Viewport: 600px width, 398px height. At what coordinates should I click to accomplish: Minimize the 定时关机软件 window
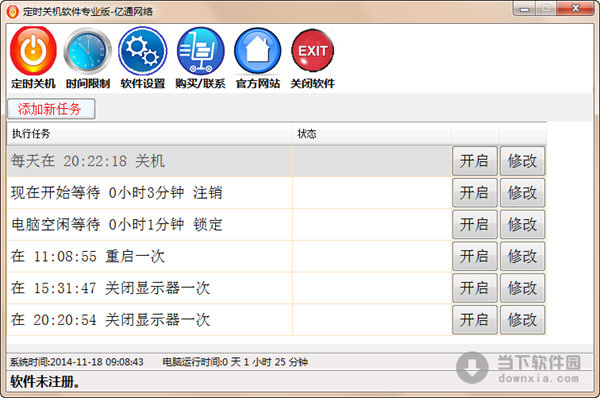(x=525, y=8)
